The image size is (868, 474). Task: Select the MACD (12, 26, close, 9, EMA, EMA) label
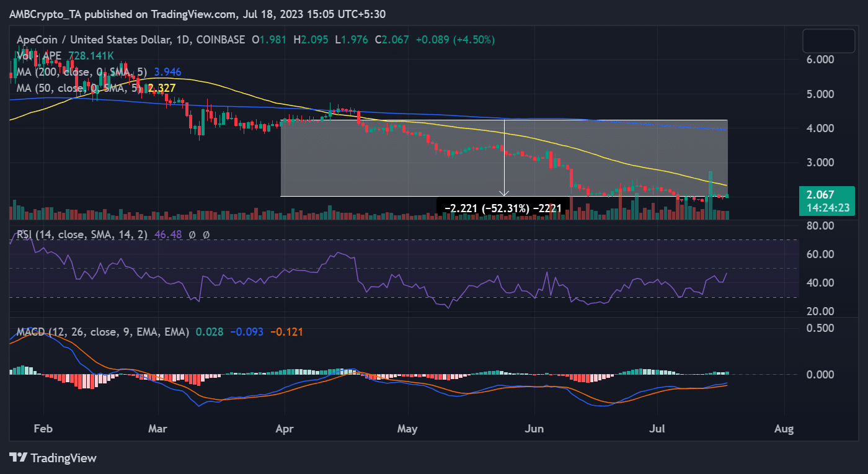(102, 332)
